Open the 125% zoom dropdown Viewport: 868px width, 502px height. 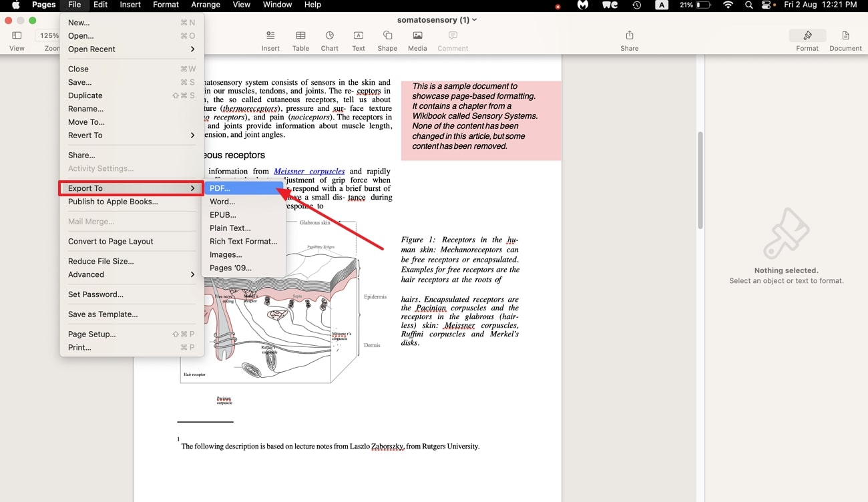click(x=49, y=36)
